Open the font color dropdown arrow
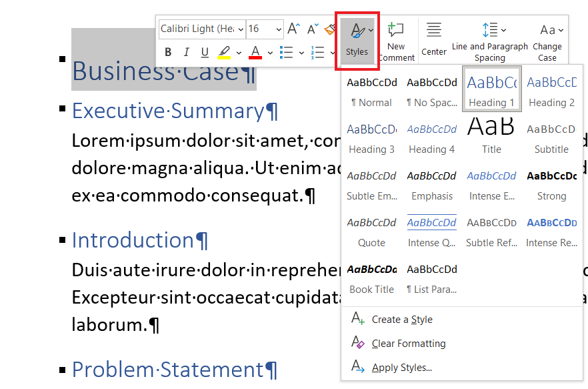Viewport: 588px width, 389px height. (270, 52)
